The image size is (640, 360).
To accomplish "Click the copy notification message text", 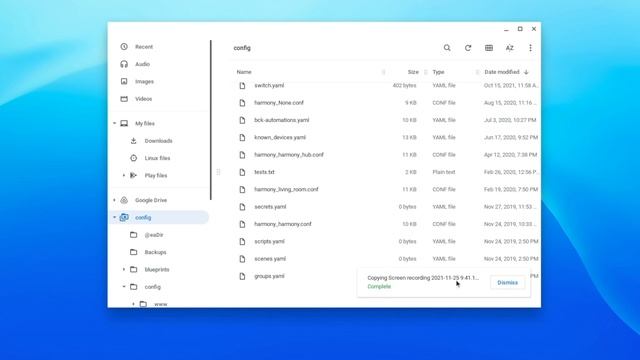I will [x=423, y=278].
